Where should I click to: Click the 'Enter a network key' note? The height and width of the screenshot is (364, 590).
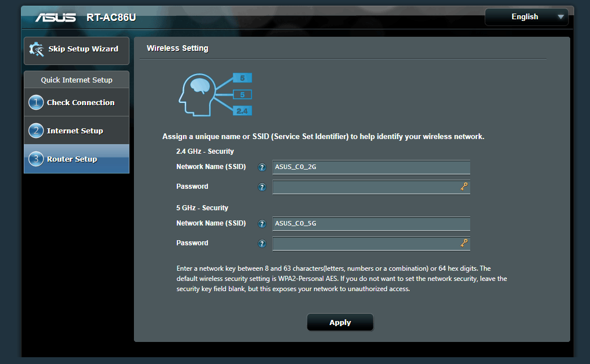point(342,279)
